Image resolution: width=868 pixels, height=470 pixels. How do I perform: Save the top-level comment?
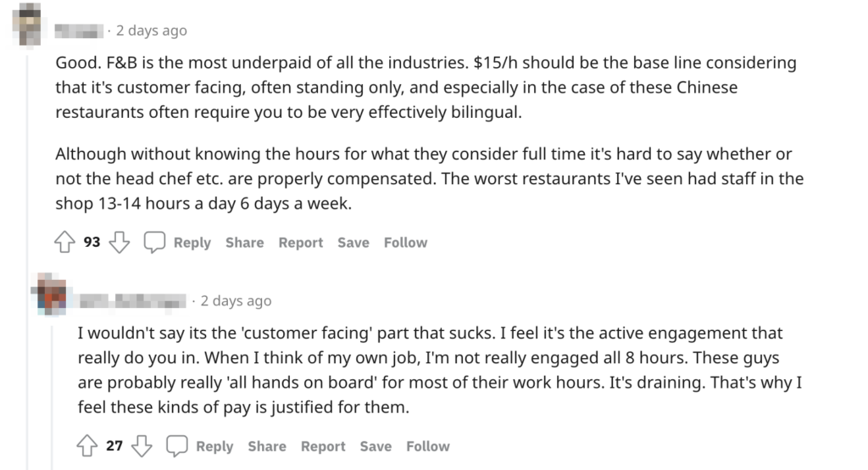[353, 243]
